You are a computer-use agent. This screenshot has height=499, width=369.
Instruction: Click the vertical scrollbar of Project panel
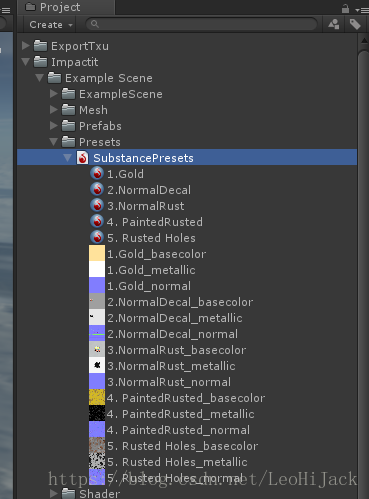tap(363, 267)
